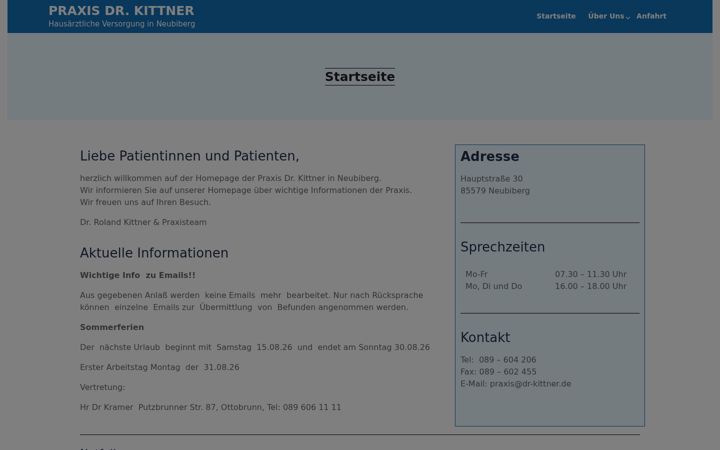Click the Wichtige Info zu Emails text
Image resolution: width=720 pixels, height=450 pixels.
click(x=137, y=276)
